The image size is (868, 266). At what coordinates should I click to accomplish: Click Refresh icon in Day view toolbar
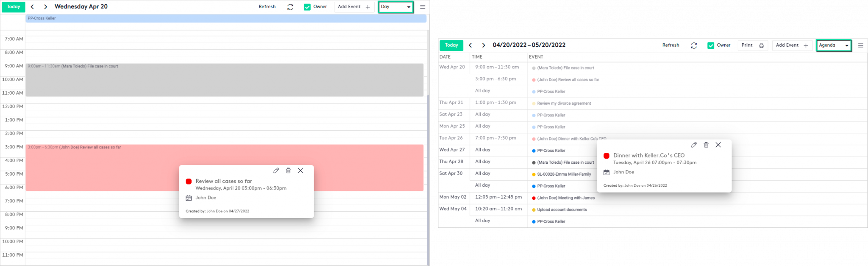point(290,7)
